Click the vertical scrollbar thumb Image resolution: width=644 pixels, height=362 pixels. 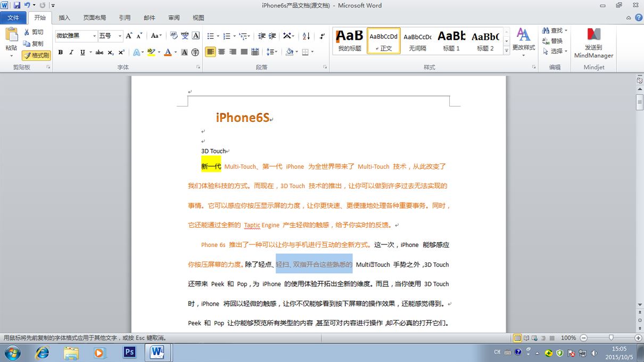pos(640,101)
